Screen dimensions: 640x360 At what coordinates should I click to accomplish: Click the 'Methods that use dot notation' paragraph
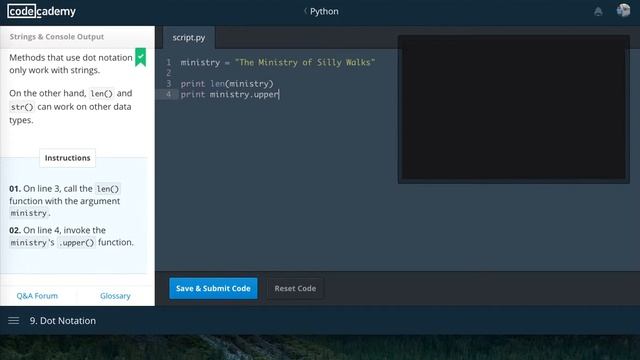pyautogui.click(x=71, y=64)
